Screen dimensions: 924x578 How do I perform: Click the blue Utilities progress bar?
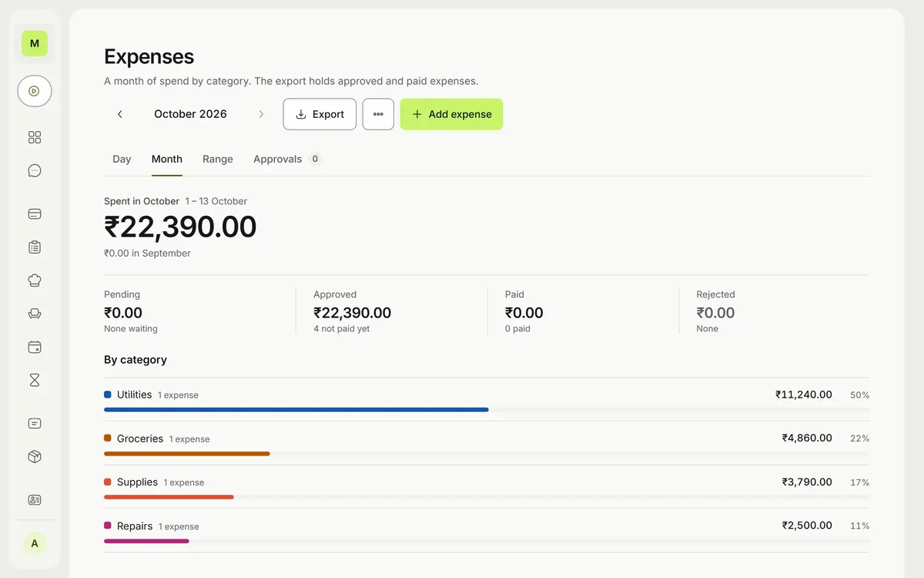296,409
